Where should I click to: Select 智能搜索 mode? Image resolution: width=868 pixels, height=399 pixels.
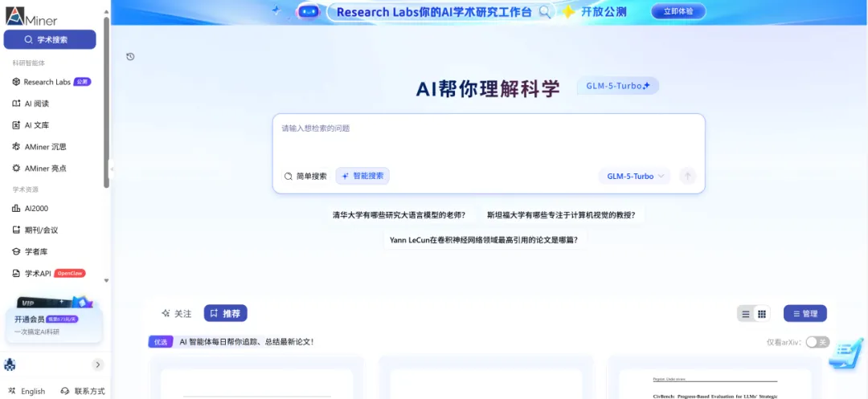pos(362,176)
